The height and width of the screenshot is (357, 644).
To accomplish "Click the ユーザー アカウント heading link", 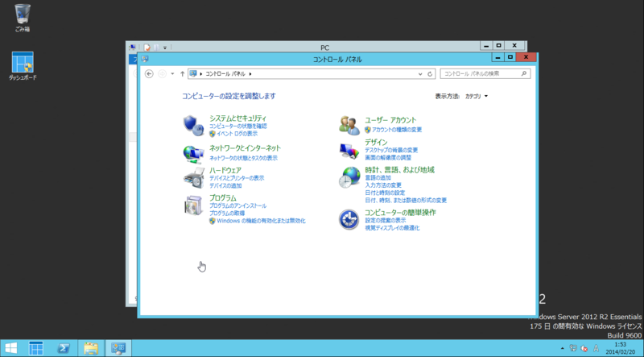I will coord(390,120).
